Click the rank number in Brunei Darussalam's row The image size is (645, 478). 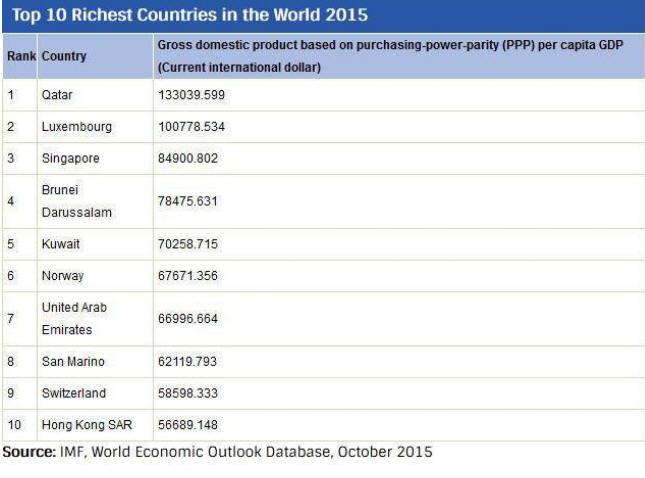tap(11, 201)
